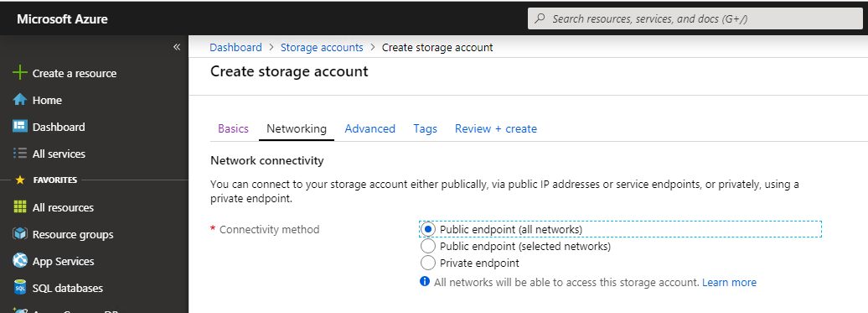Click the Connectivity method label
The width and height of the screenshot is (868, 313).
pyautogui.click(x=269, y=229)
